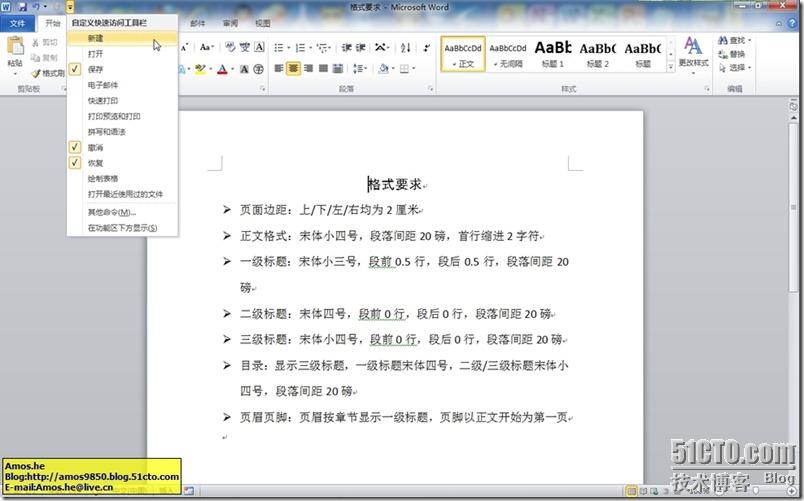Choose 打开最近使用过的文件 menu entry
This screenshot has width=804, height=501.
click(x=123, y=194)
